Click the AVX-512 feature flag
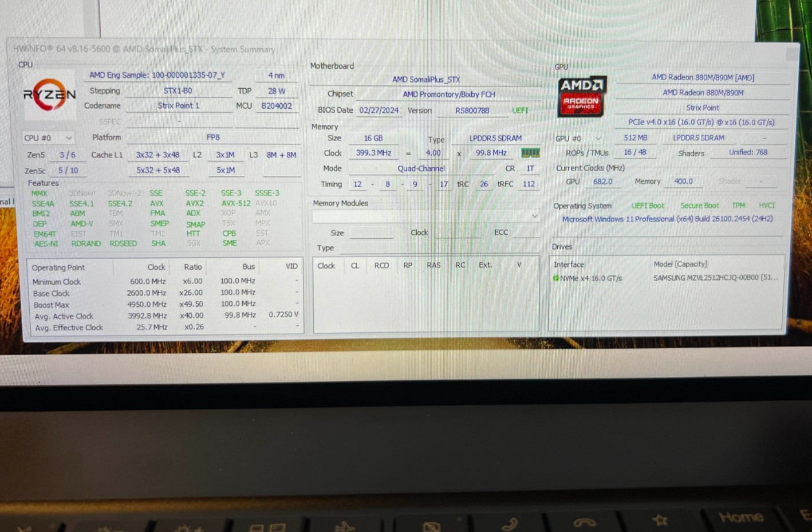The height and width of the screenshot is (532, 812). [236, 203]
